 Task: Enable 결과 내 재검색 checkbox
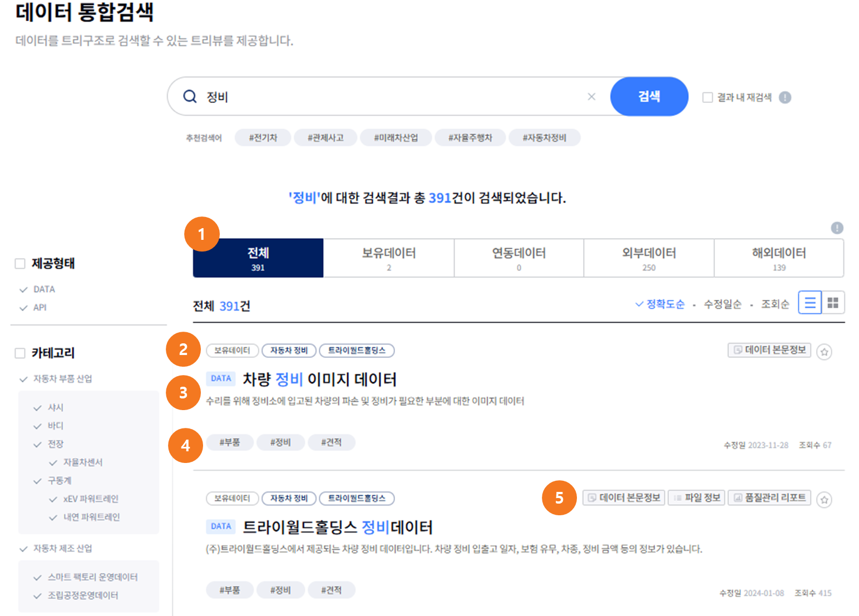tap(708, 97)
